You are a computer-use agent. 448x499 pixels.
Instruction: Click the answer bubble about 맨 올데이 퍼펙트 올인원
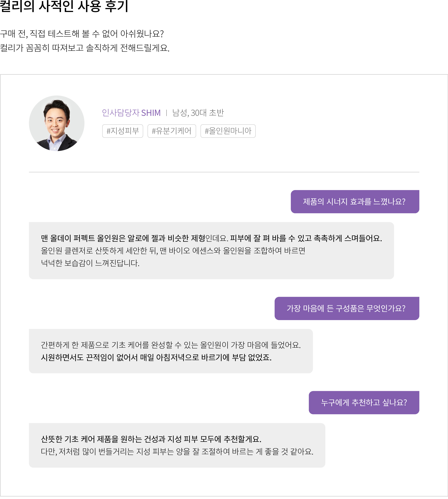click(211, 251)
